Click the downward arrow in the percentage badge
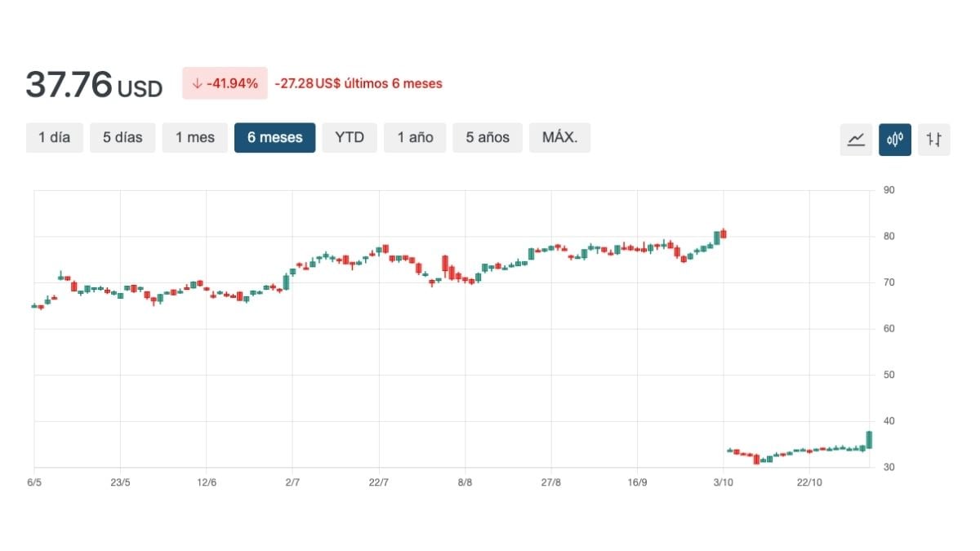980x551 pixels. [x=198, y=82]
